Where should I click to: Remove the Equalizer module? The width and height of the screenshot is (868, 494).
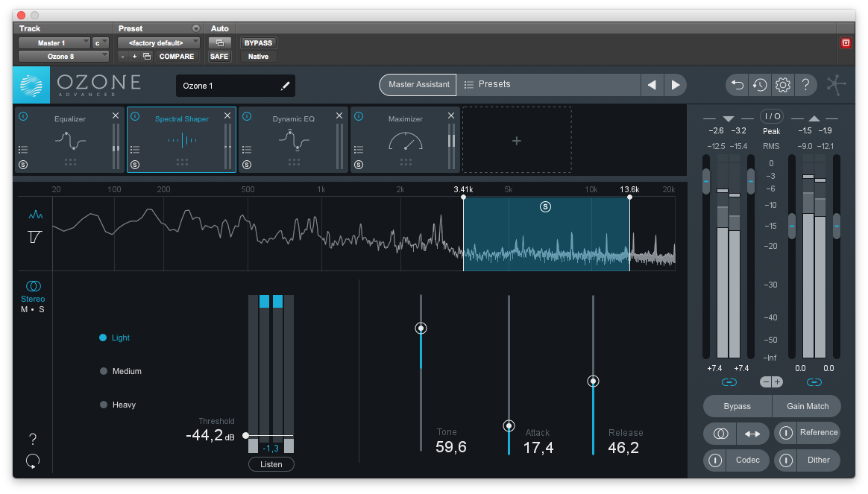(115, 115)
